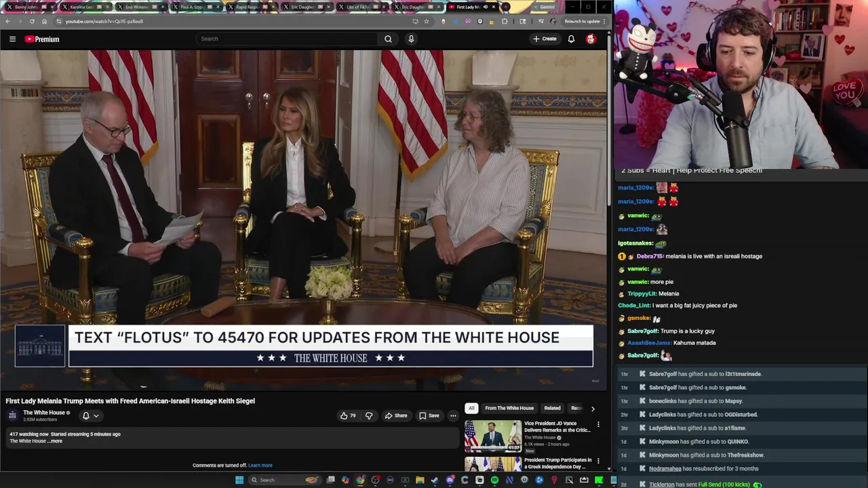Open a new browser tab
The image size is (868, 488).
tap(505, 7)
